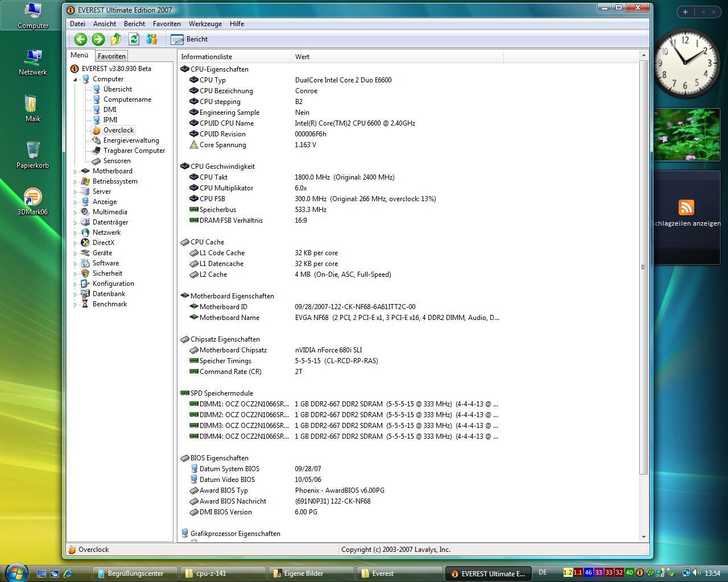728x582 pixels.
Task: Select the Tragbarer Computer tree item
Action: [134, 151]
